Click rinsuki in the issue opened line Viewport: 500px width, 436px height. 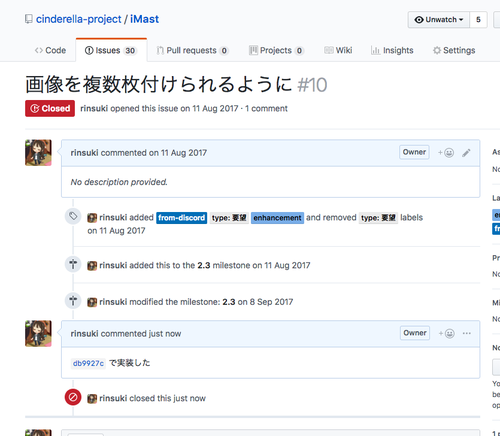click(94, 108)
